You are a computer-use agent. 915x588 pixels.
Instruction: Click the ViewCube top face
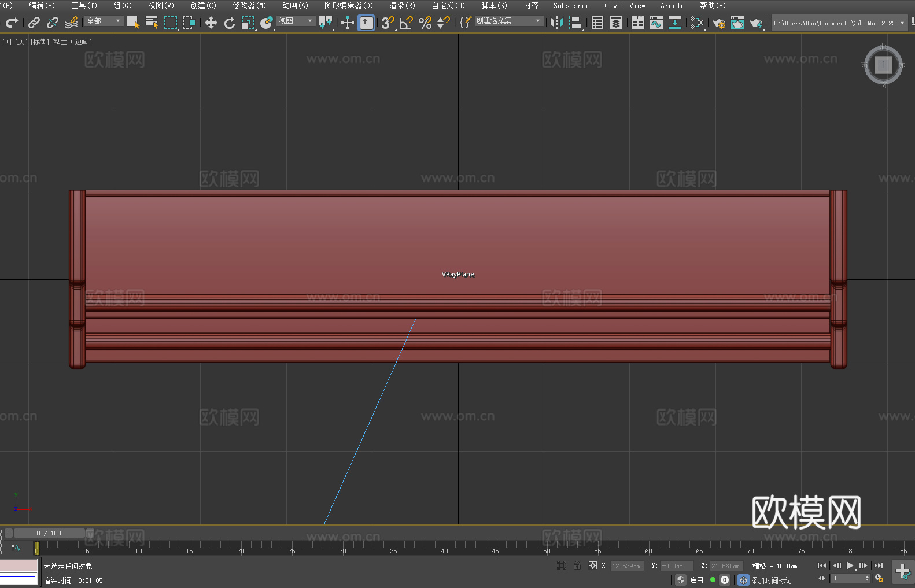(883, 65)
